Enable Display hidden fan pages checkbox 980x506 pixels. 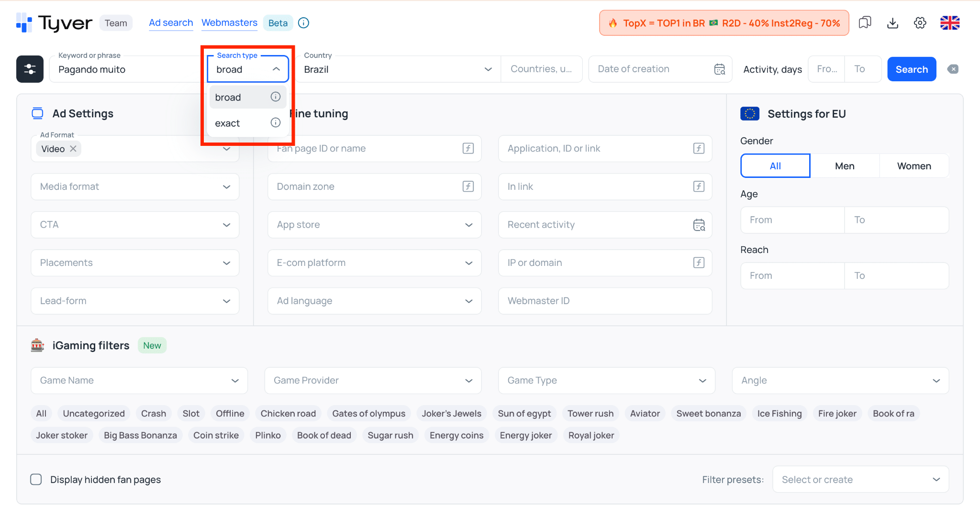[36, 479]
